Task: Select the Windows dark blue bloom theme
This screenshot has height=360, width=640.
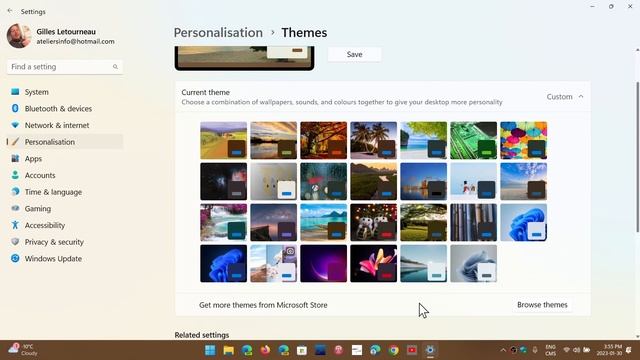Action: [x=223, y=264]
